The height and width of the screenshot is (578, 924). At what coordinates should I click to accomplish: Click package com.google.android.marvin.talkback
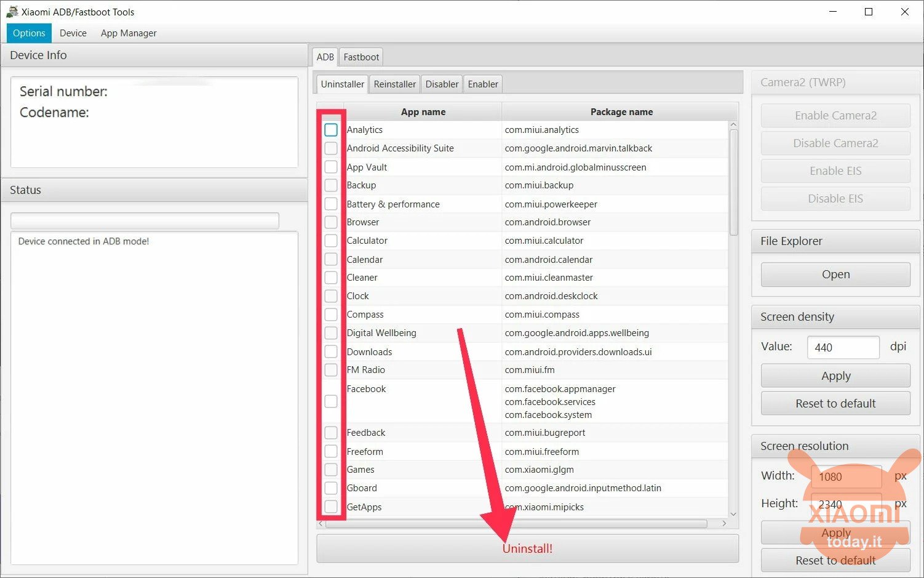click(578, 148)
